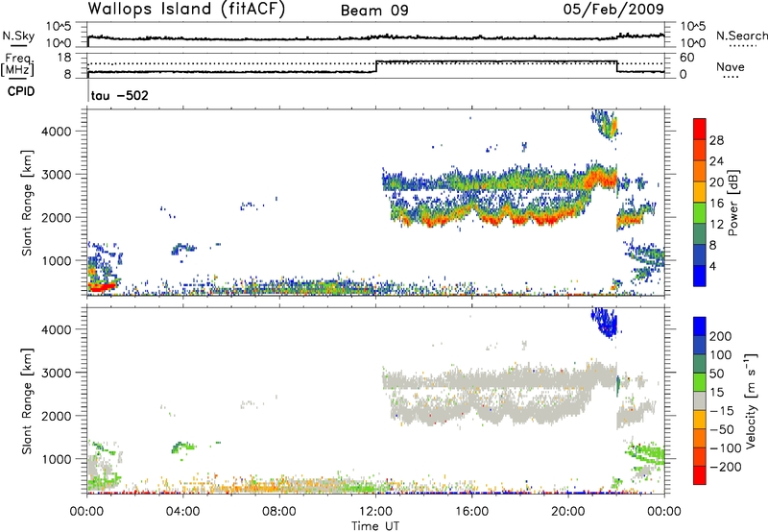Click the blue high-velocity patch near 4000 km
The width and height of the screenshot is (768, 532).
click(605, 322)
